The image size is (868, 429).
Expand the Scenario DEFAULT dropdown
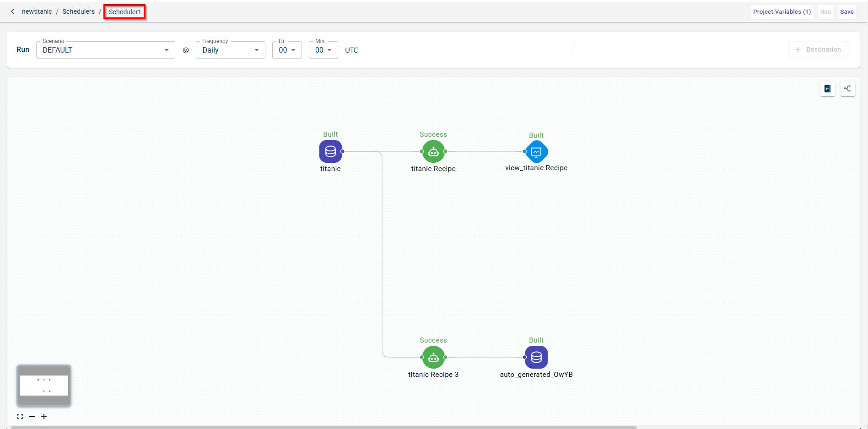point(105,50)
